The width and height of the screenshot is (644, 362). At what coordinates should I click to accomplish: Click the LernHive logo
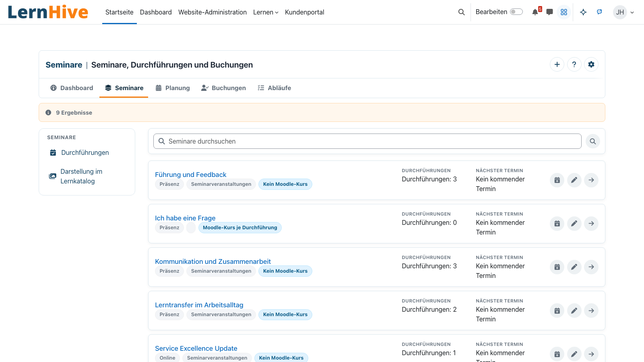(x=48, y=12)
